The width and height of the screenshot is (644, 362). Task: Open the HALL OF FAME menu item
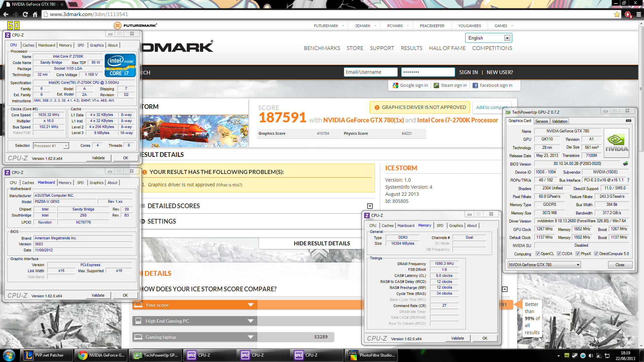click(x=447, y=48)
